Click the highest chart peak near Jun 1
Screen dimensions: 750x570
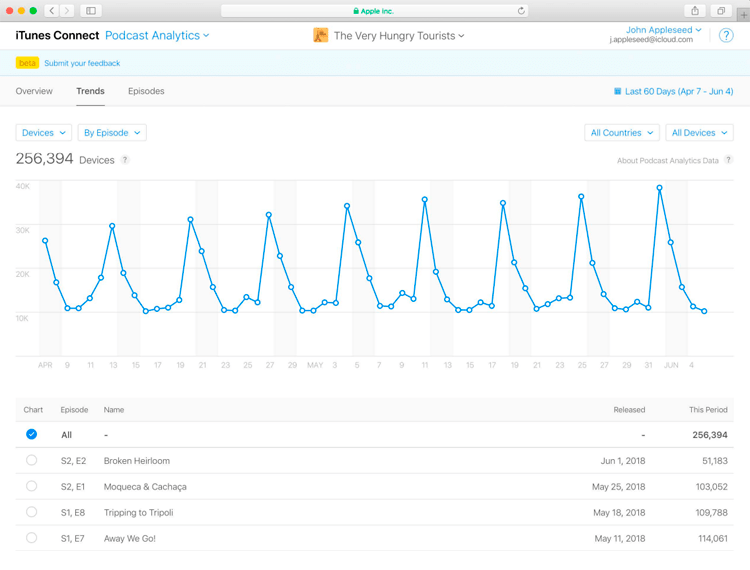click(660, 188)
